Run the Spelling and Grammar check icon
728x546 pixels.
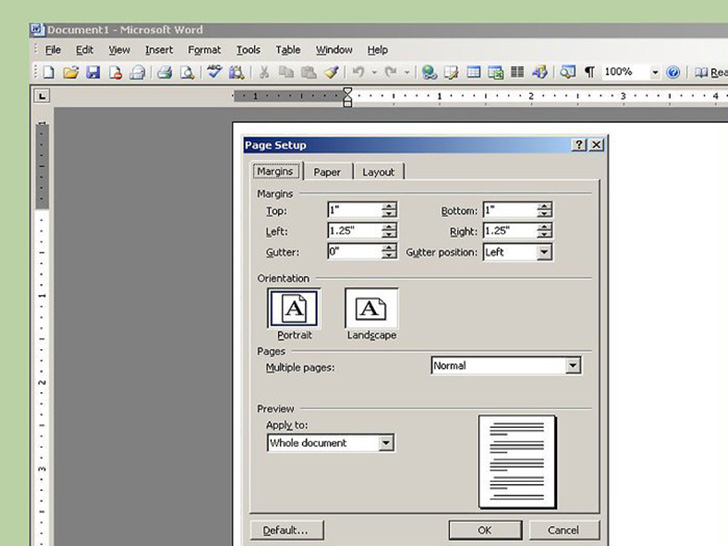coord(214,72)
